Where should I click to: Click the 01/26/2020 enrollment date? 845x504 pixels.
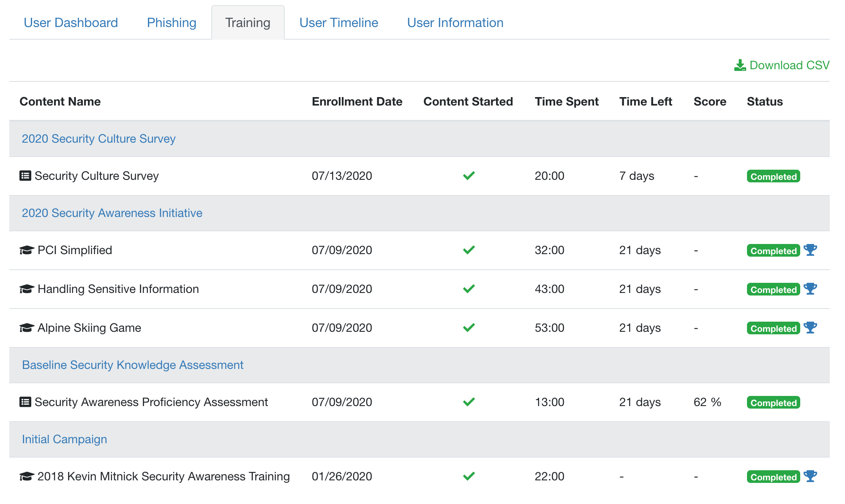pyautogui.click(x=342, y=477)
